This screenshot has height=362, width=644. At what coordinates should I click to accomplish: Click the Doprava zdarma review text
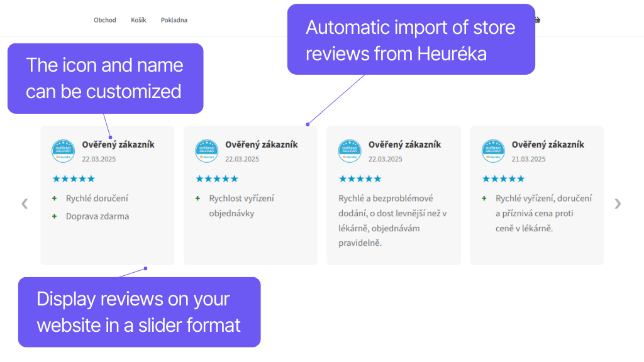point(97,216)
